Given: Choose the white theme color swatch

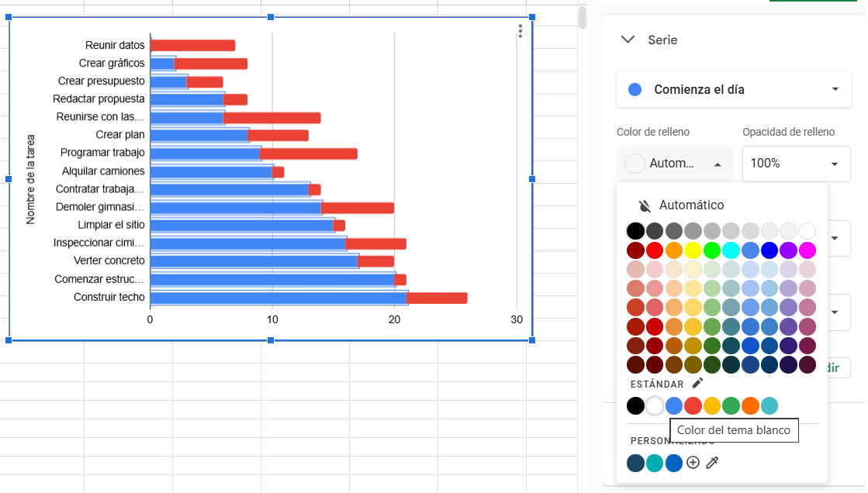Looking at the screenshot, I should [x=655, y=405].
